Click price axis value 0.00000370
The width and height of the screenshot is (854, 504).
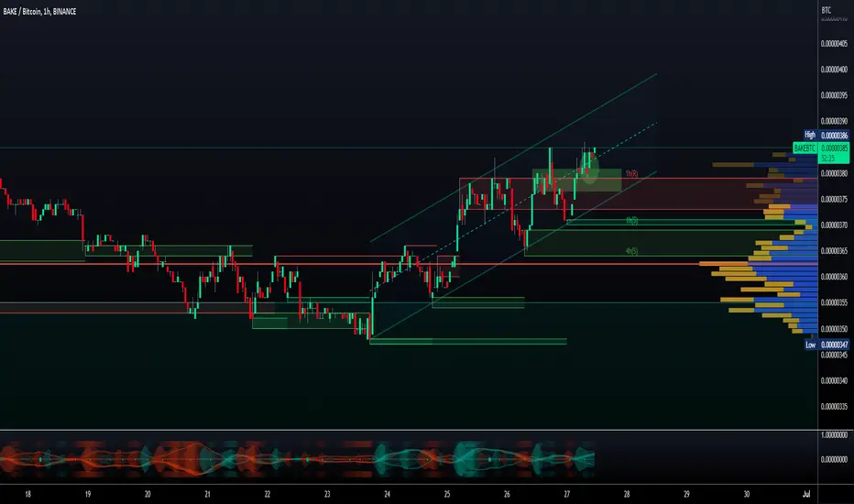click(x=834, y=225)
